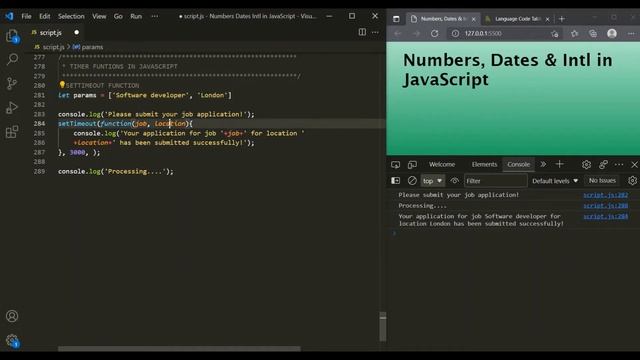Toggle the console sidebar

pos(396,180)
